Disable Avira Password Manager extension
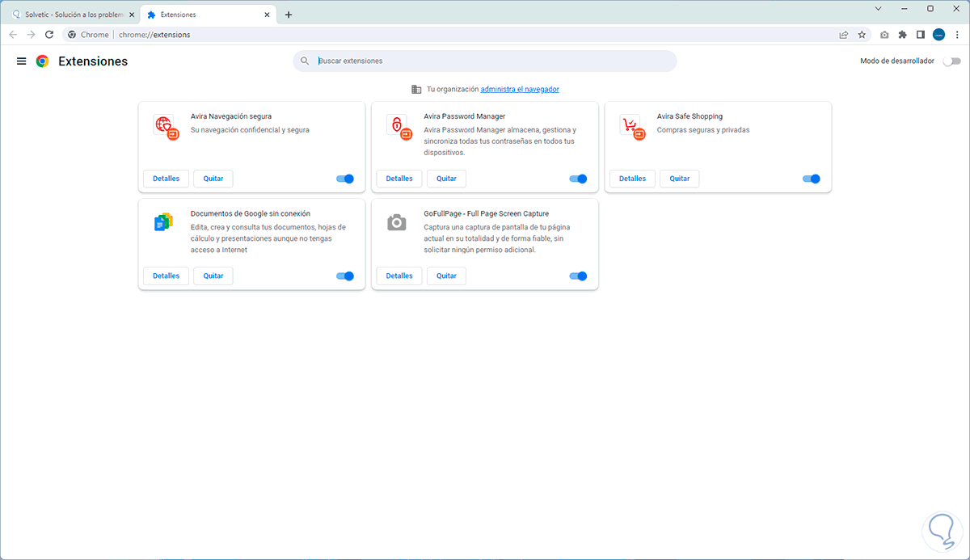Viewport: 970px width, 560px height. point(578,179)
